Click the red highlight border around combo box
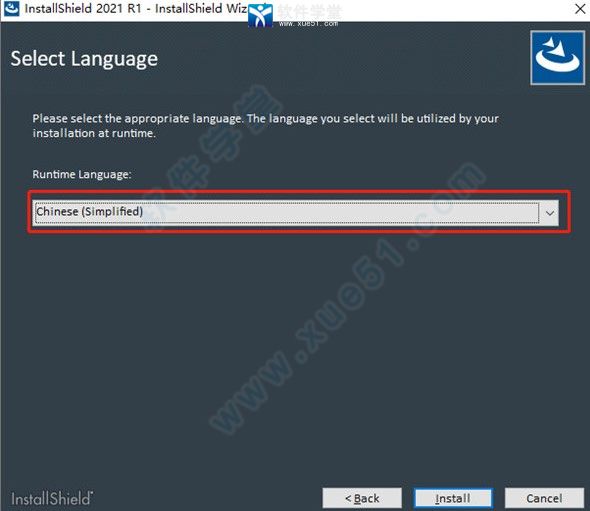Viewport: 590px width, 511px height. point(299,192)
